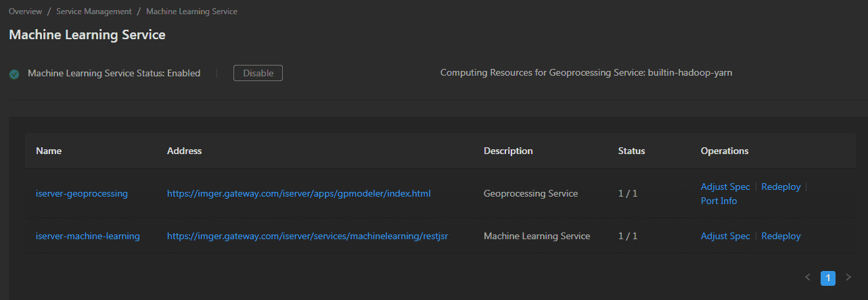Open the gpmodeler index.html address link
This screenshot has width=868, height=300.
point(298,193)
